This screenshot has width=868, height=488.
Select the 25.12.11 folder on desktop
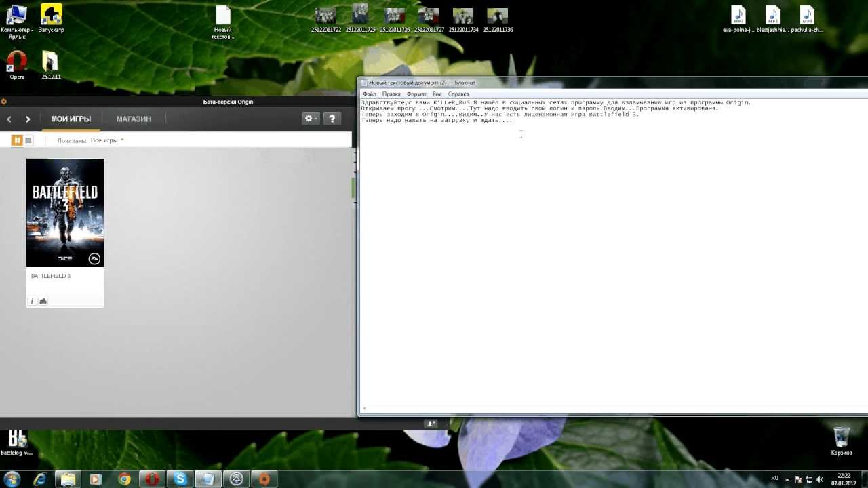(x=51, y=66)
